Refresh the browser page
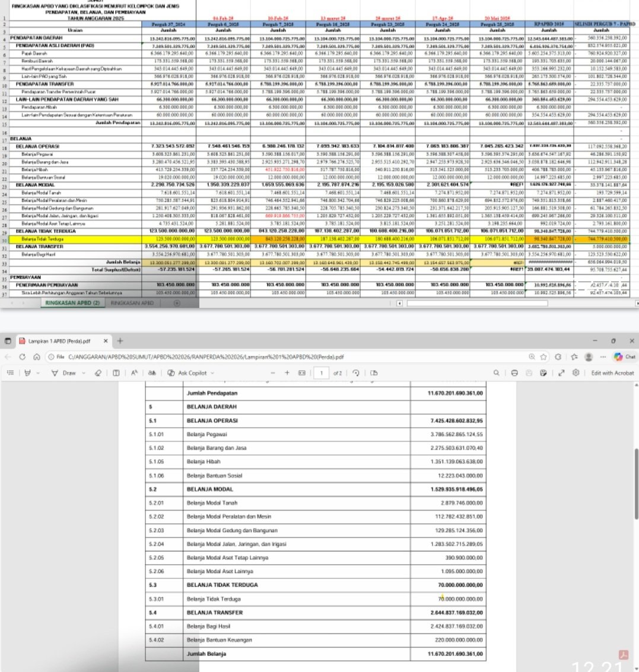639x672 pixels. [x=22, y=357]
